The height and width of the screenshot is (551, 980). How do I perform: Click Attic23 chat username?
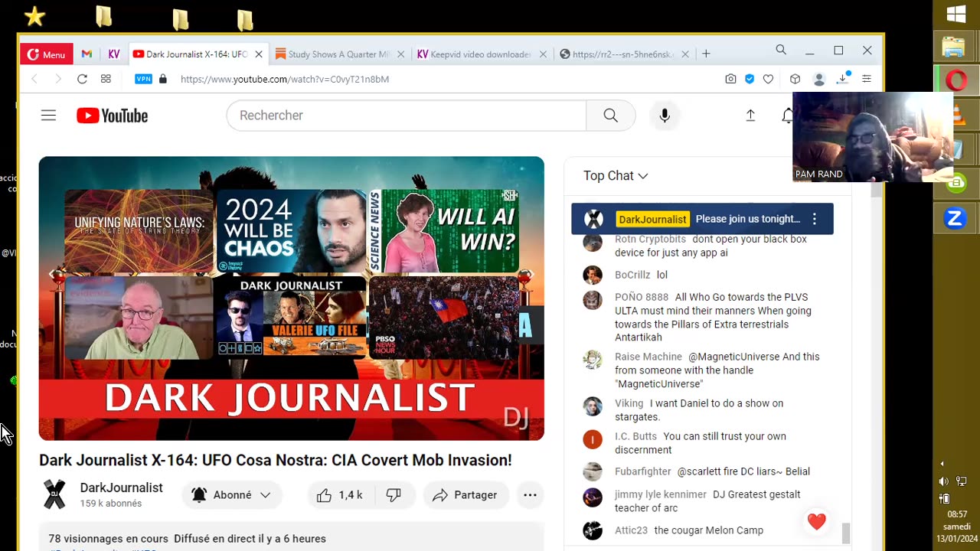point(631,530)
